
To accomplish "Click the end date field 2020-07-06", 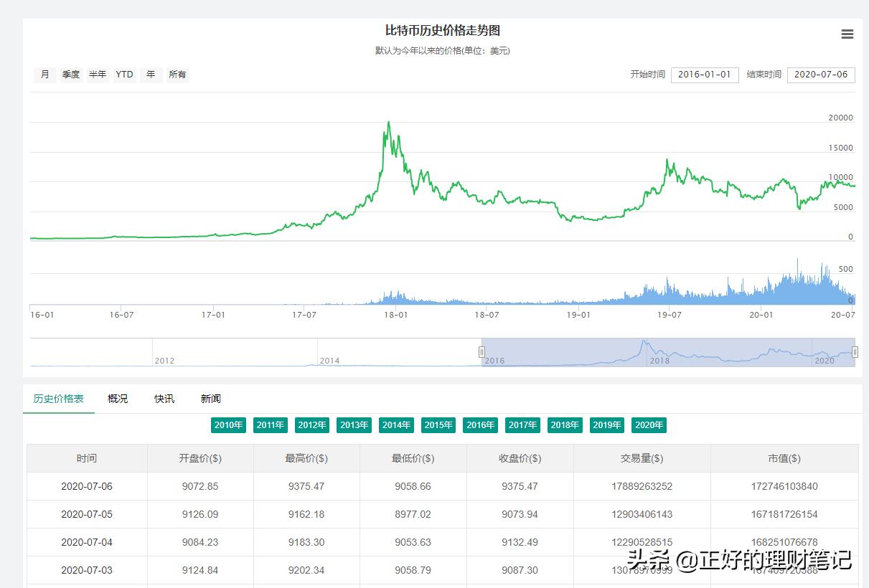I will pos(820,75).
